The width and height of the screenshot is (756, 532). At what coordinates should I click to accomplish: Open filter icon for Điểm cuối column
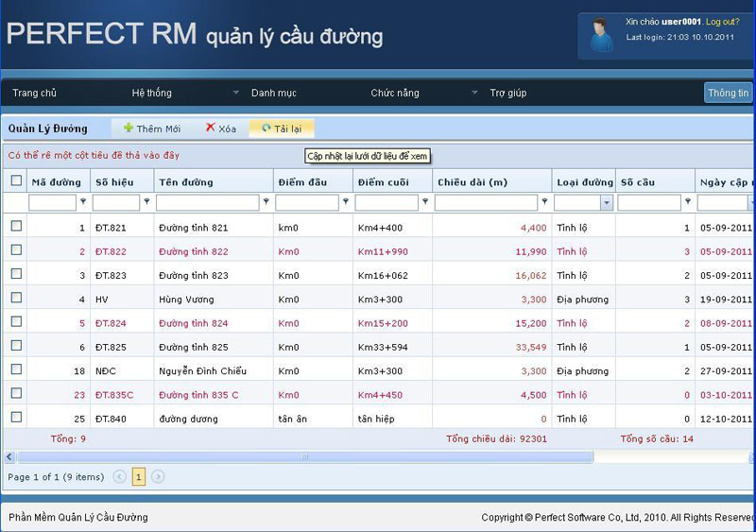pyautogui.click(x=425, y=201)
